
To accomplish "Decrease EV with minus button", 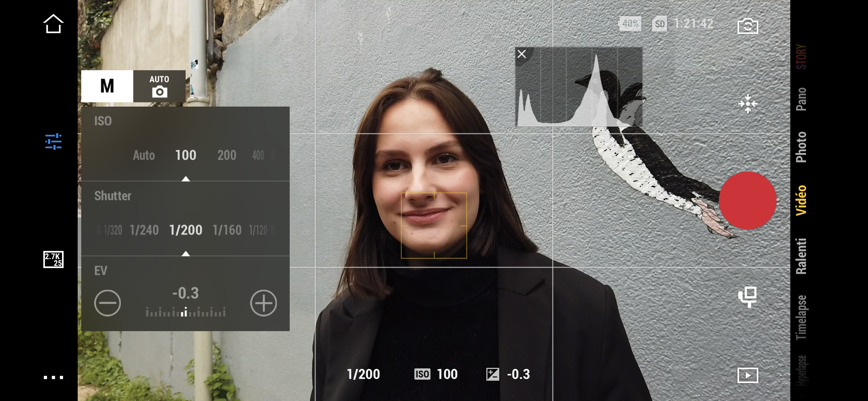I will point(107,303).
